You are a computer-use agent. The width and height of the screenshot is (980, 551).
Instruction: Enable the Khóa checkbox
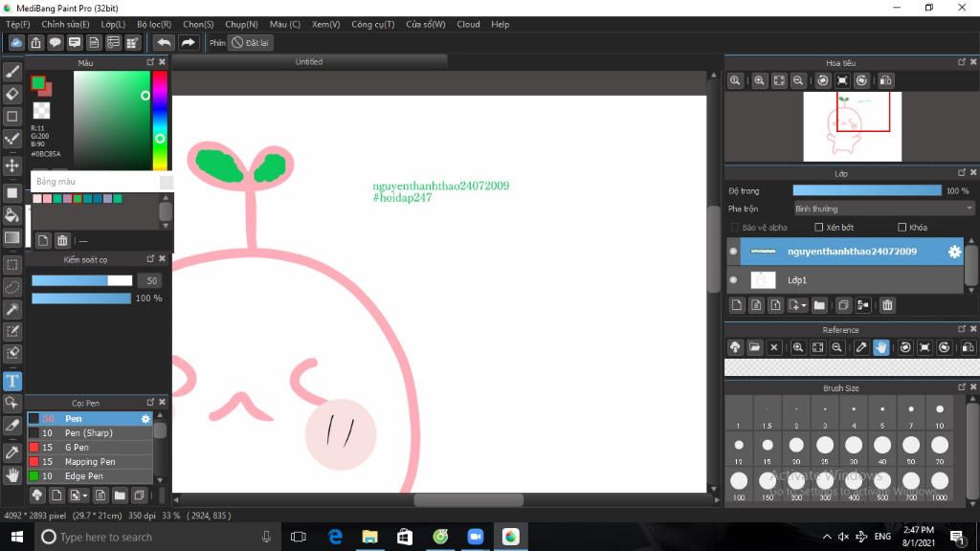point(902,228)
